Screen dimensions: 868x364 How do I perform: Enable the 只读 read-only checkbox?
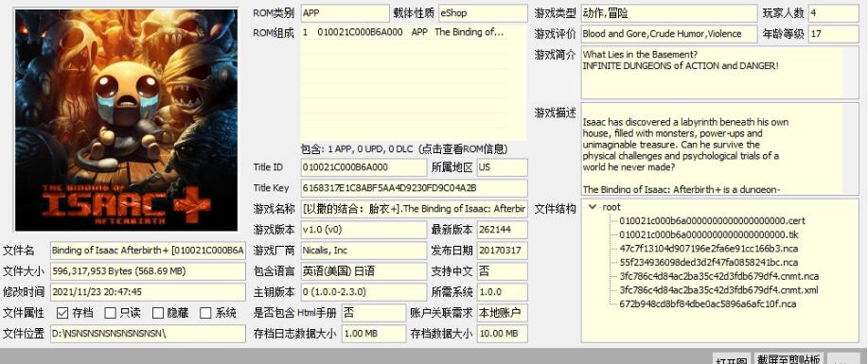pyautogui.click(x=110, y=313)
